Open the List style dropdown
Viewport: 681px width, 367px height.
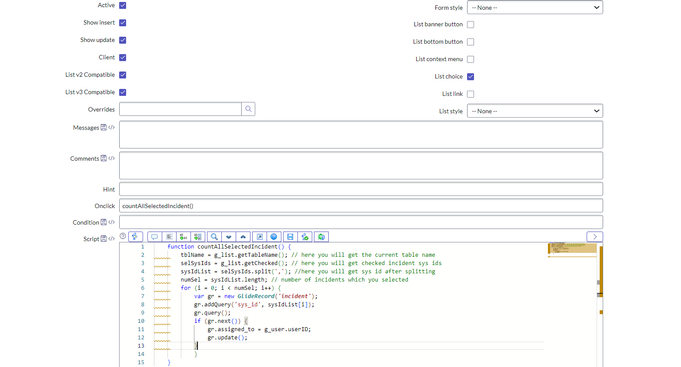(x=535, y=111)
